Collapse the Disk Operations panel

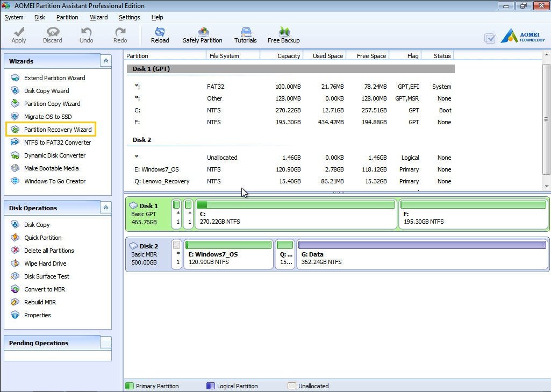(106, 208)
